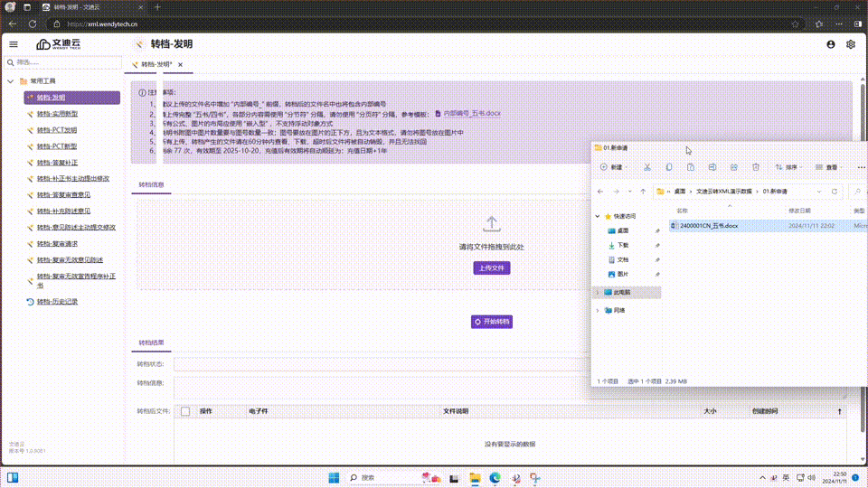Click the 转档状态 field
This screenshot has height=488, width=868.
pos(382,364)
